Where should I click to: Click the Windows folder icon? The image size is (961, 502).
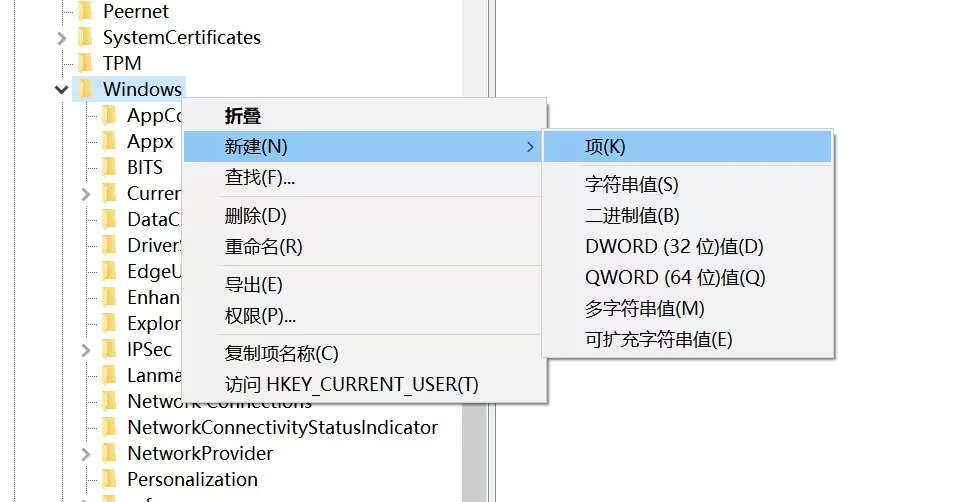pyautogui.click(x=86, y=89)
